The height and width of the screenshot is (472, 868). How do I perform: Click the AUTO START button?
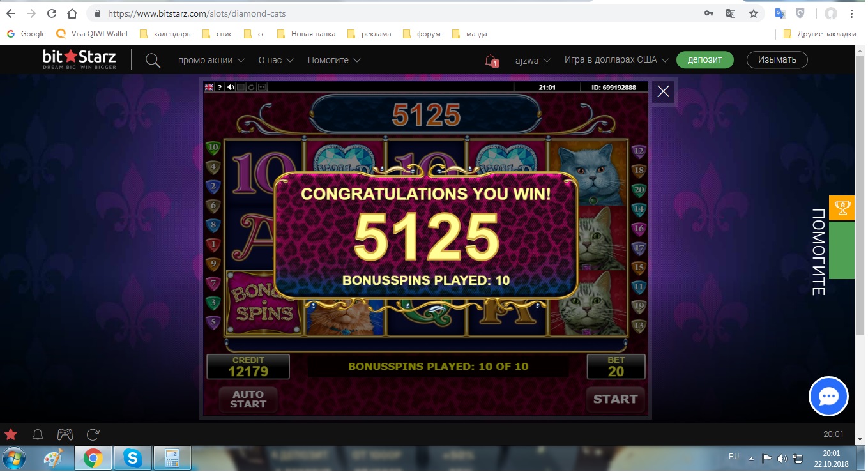click(248, 399)
